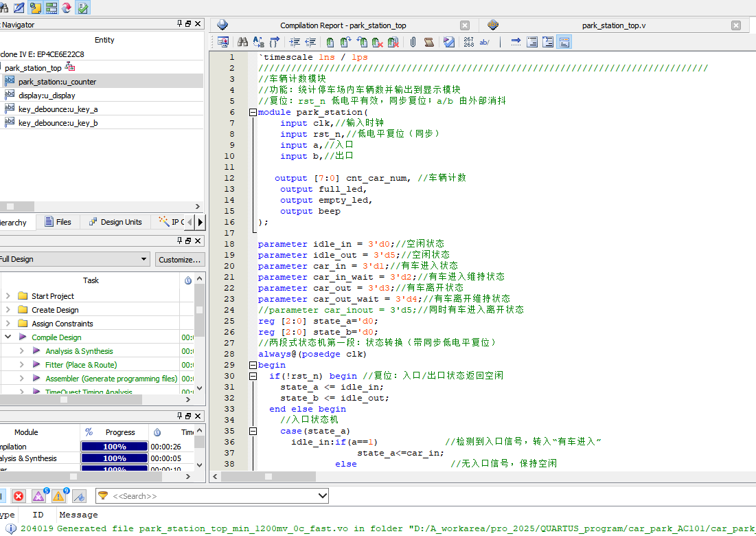Toggle line numbers display (267/268 icon)
Viewport: 756px width, 536px height.
[x=469, y=42]
